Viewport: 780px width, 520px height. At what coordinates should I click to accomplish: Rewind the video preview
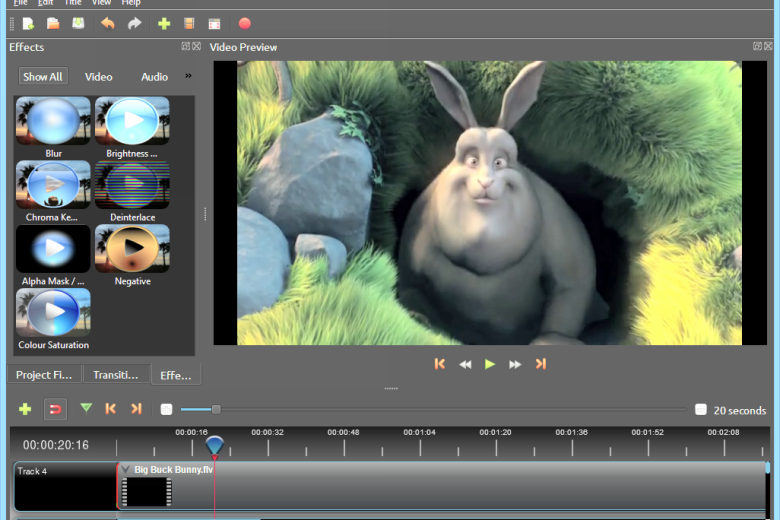click(x=465, y=365)
